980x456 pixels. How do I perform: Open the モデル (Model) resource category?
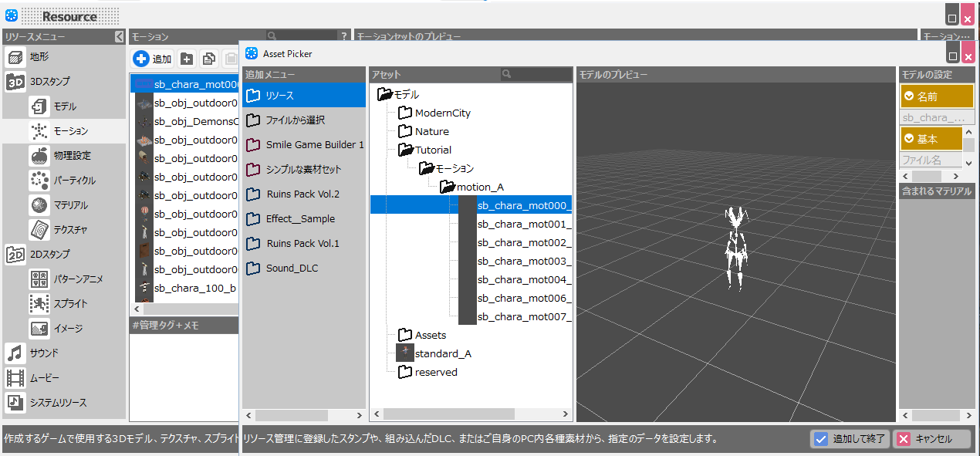(64, 106)
